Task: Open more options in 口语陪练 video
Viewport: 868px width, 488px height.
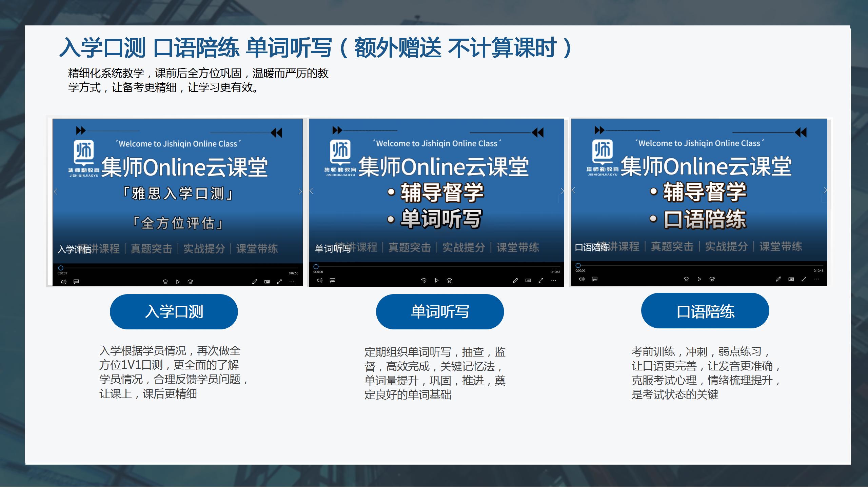Action: (816, 279)
